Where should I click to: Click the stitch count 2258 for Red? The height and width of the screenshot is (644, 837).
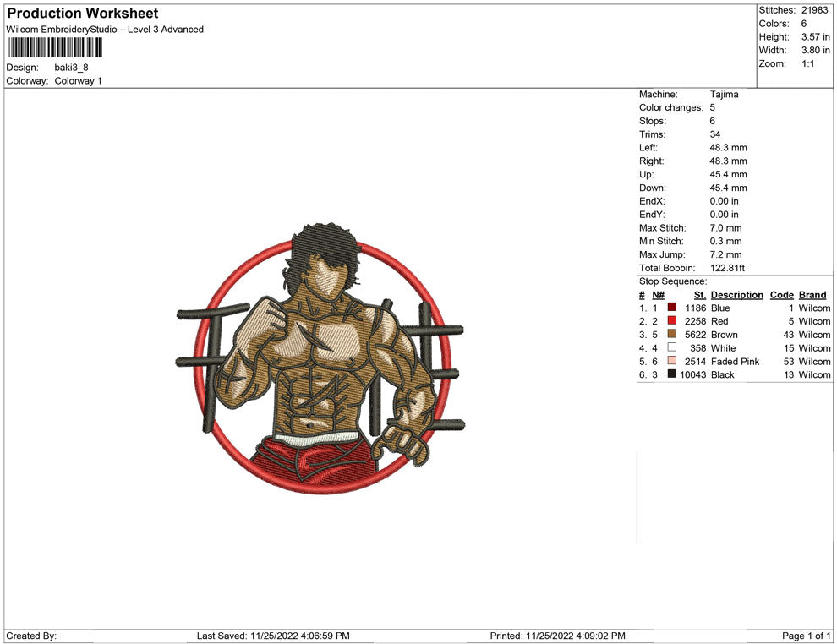tap(696, 321)
